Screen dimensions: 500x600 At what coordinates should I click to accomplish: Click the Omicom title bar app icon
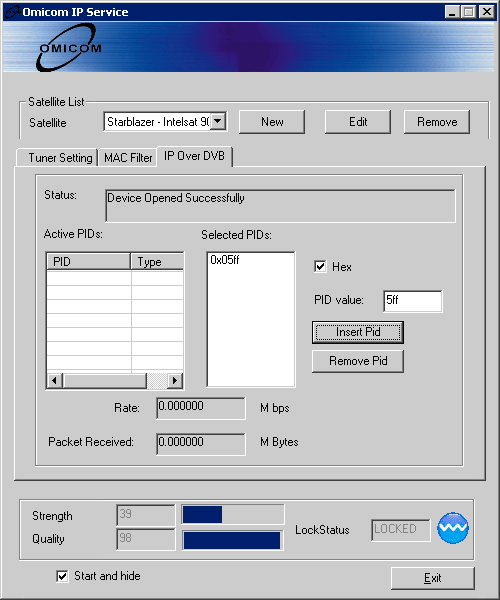click(x=12, y=12)
